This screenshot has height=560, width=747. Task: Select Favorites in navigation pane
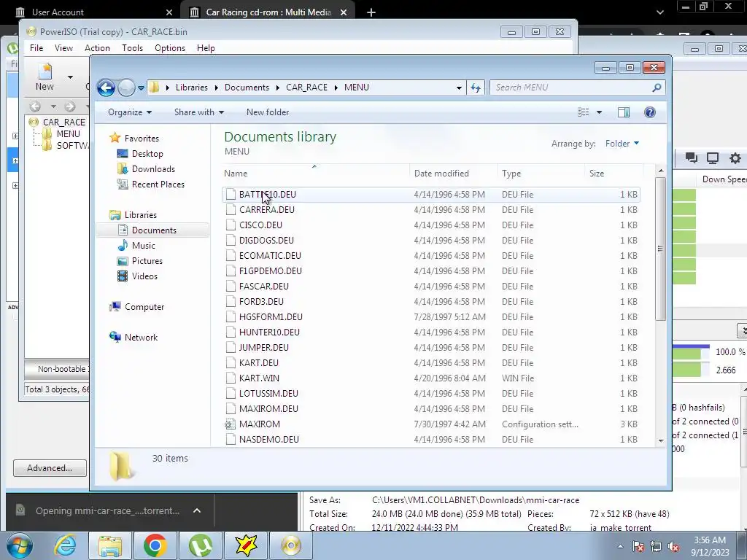tap(142, 139)
